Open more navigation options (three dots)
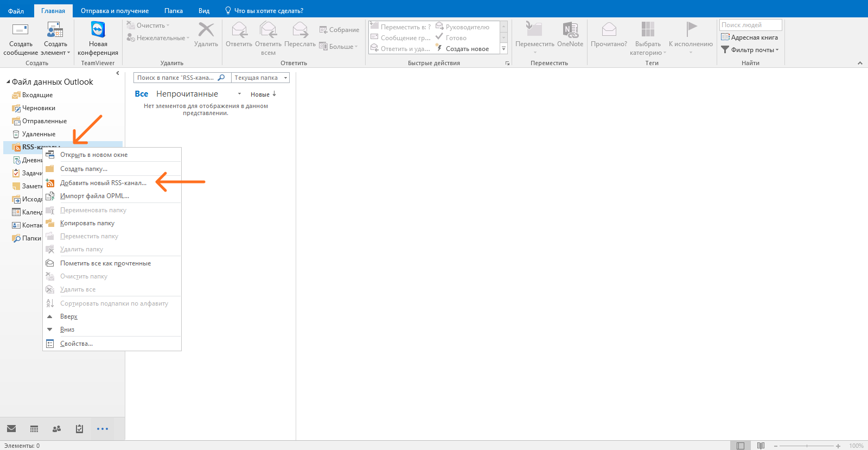 (x=103, y=429)
